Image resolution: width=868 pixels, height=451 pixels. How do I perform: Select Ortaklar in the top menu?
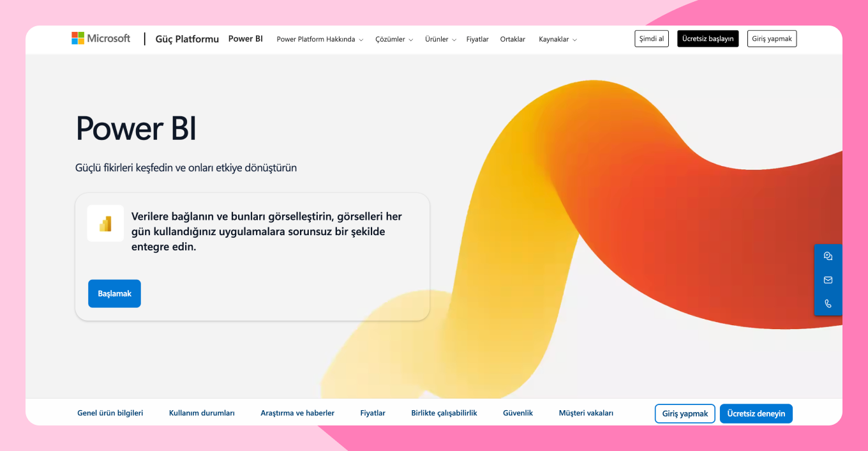pyautogui.click(x=513, y=40)
